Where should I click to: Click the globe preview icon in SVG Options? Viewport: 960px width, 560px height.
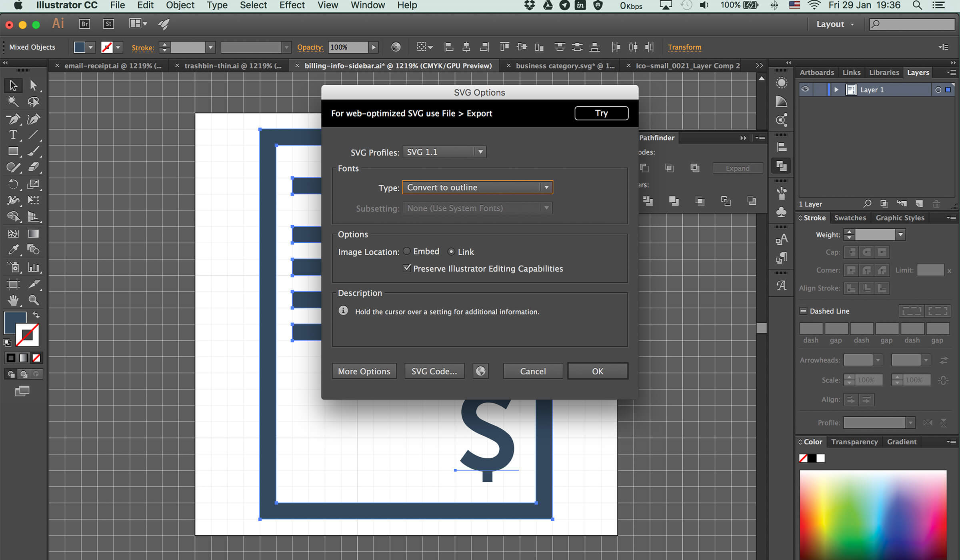pyautogui.click(x=480, y=371)
